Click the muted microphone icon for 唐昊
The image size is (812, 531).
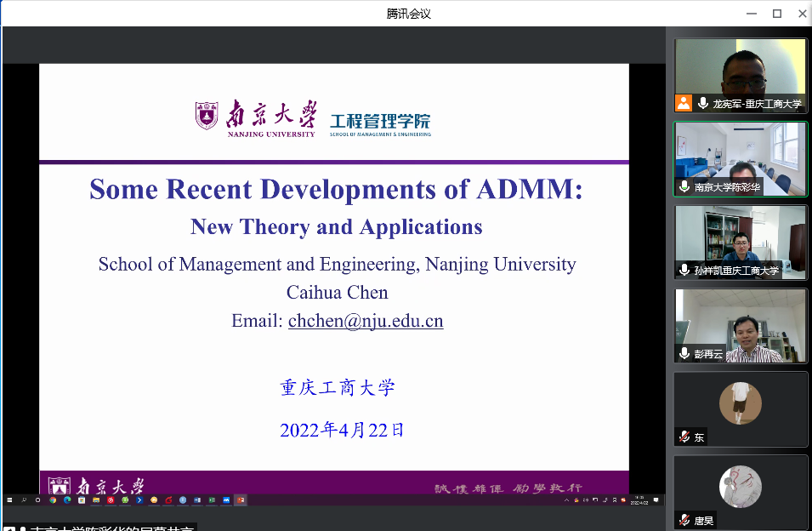684,519
